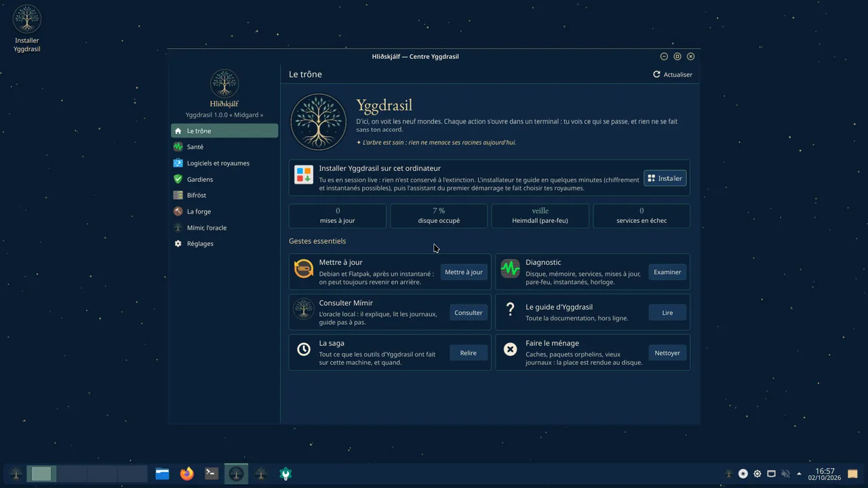
Task: Click the La saga clock icon
Action: pos(304,349)
